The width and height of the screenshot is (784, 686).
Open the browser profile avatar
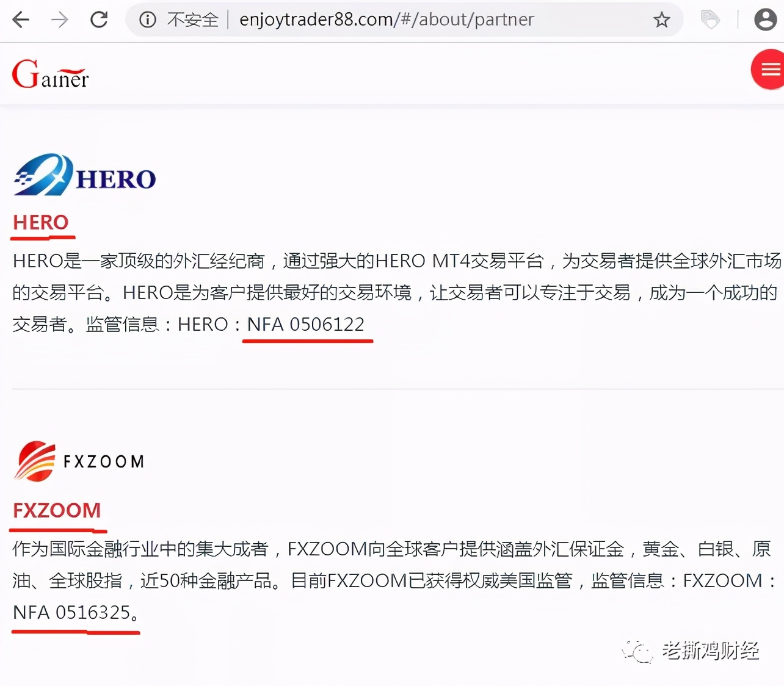[x=765, y=20]
